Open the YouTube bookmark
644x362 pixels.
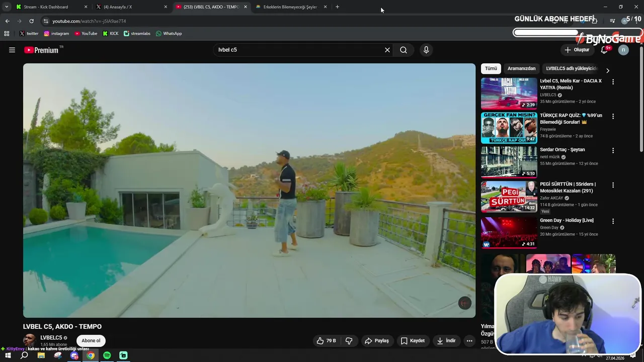click(86, 34)
